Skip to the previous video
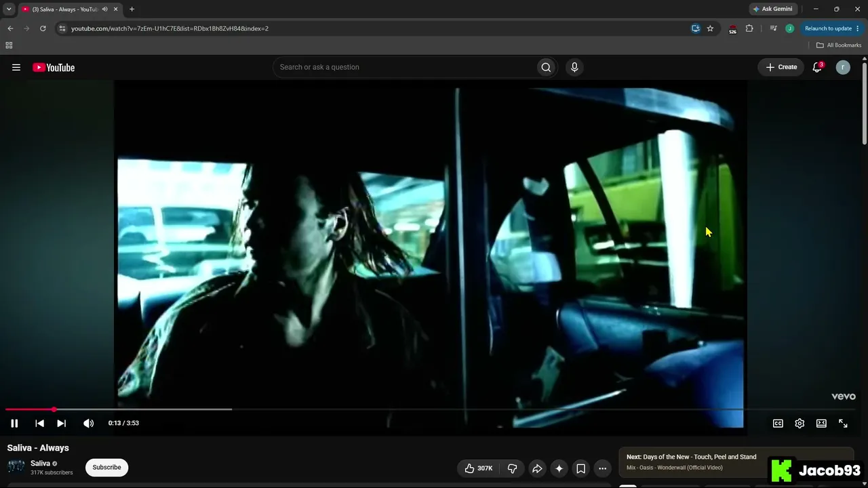This screenshot has width=868, height=488. 39,423
